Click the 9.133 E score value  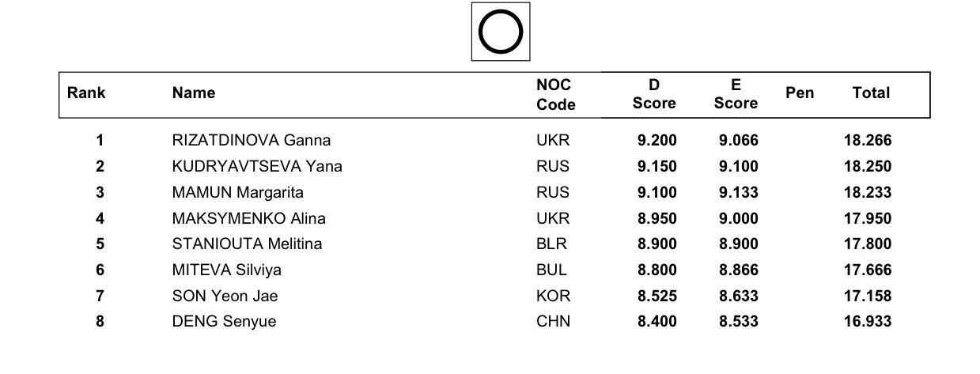pos(738,193)
